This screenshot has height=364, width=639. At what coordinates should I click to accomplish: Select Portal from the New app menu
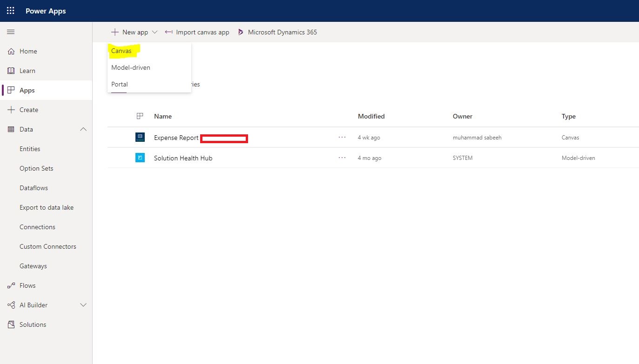pos(119,84)
